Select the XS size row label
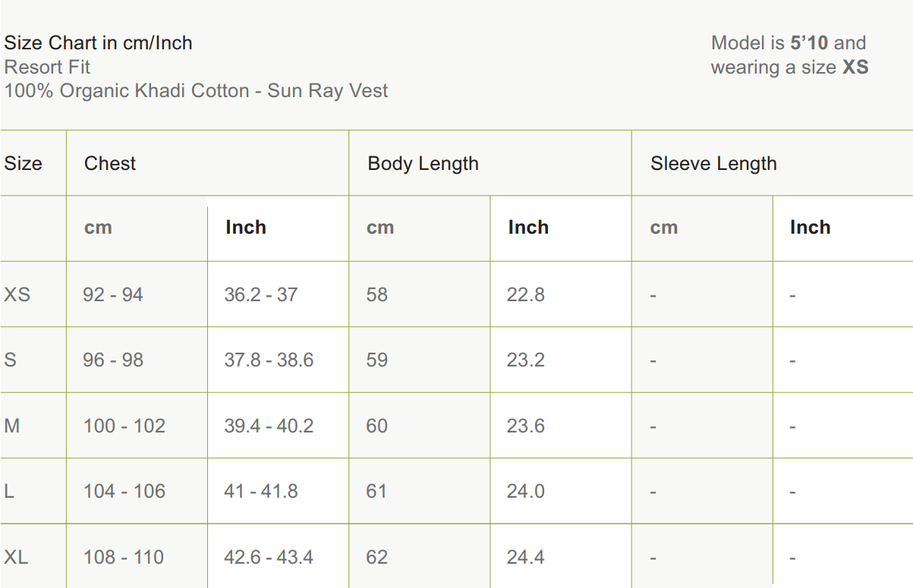The height and width of the screenshot is (588, 913). 17,294
